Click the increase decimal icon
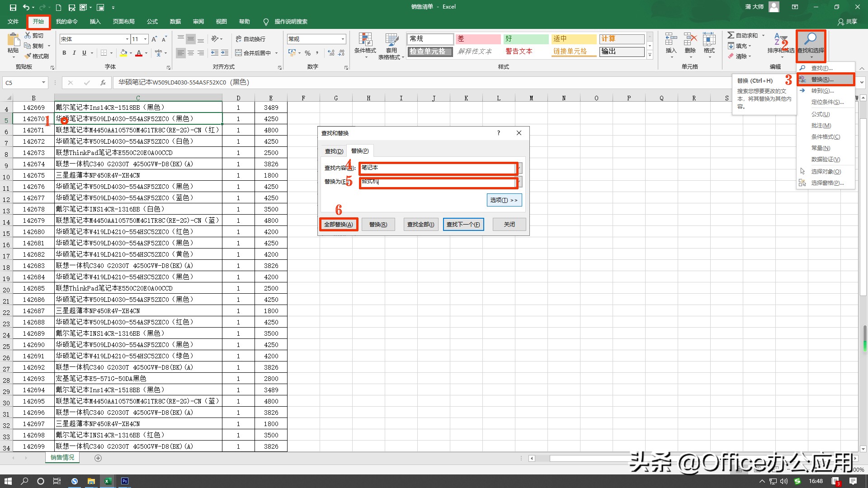Screen dimensions: 868x488 (x=331, y=53)
